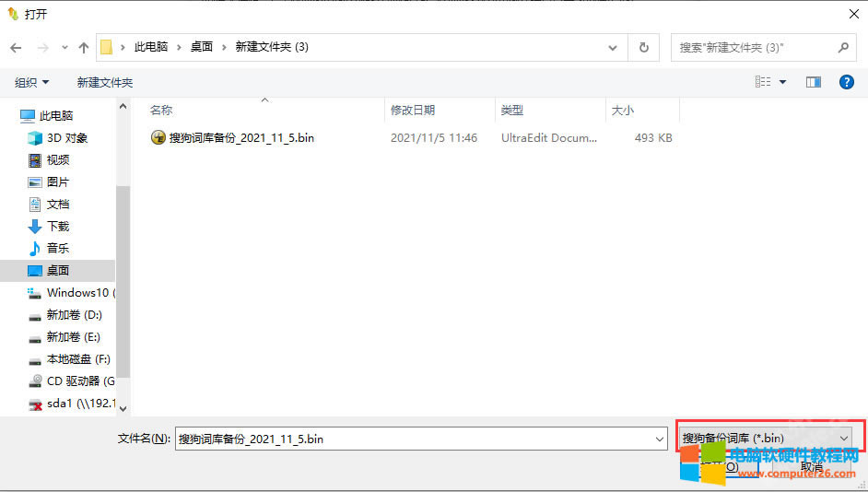The height and width of the screenshot is (492, 868).
Task: Select 新建文件夹 (3) in address path
Action: pyautogui.click(x=272, y=47)
